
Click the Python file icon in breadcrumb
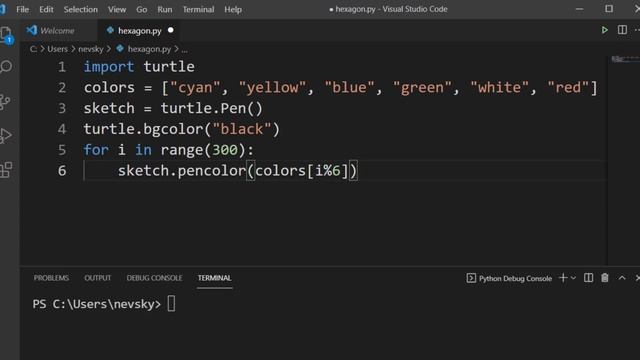120,49
